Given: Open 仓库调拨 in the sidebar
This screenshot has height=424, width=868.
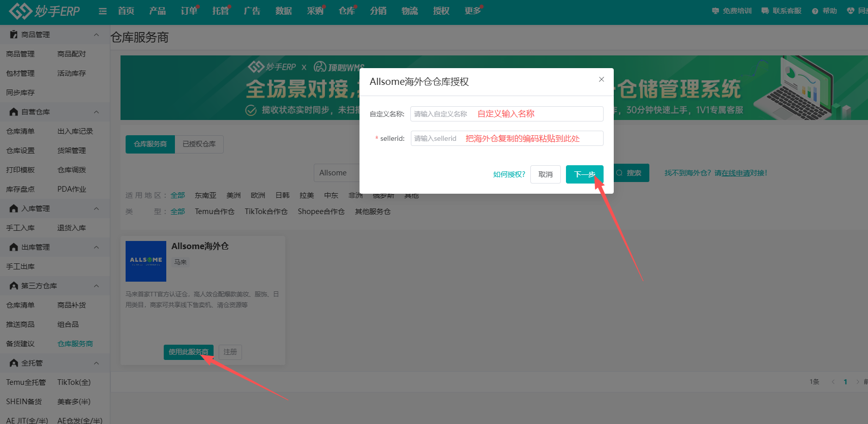Looking at the screenshot, I should [x=72, y=170].
